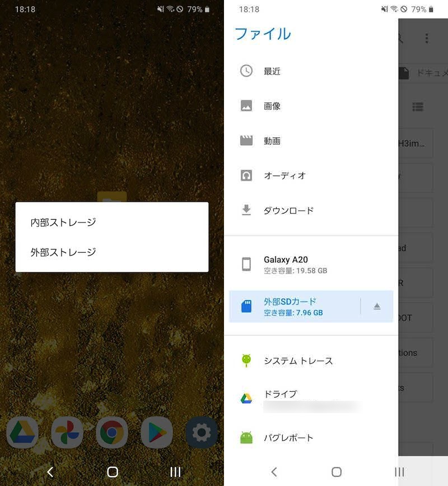
Task: Choose 外部ストレージ from the popup
Action: tap(63, 252)
